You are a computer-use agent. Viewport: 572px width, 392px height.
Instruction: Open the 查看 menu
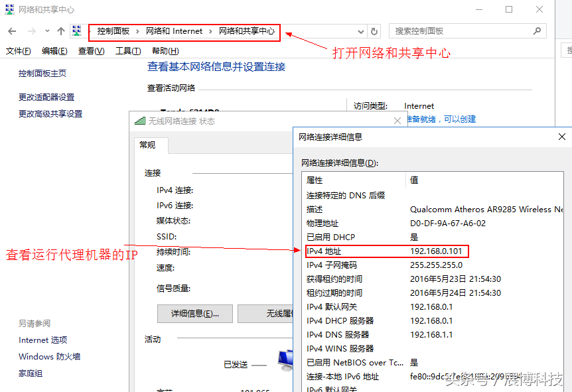(90, 50)
